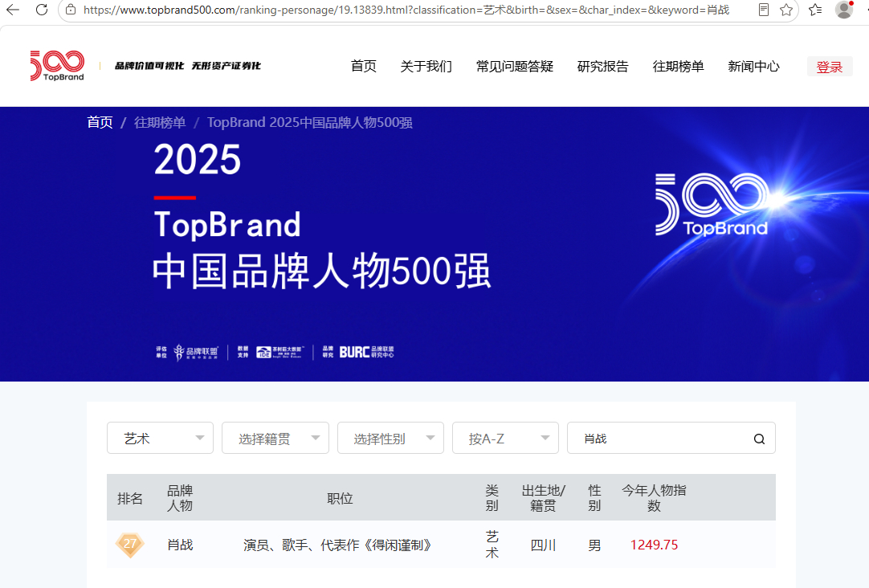The image size is (869, 588).
Task: Reload the page with refresh icon
Action: (42, 10)
